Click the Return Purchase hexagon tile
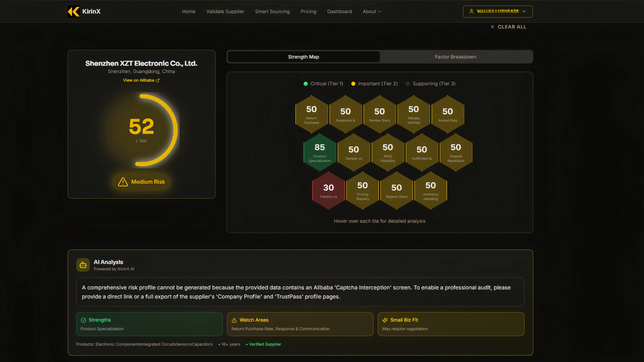 click(312, 114)
